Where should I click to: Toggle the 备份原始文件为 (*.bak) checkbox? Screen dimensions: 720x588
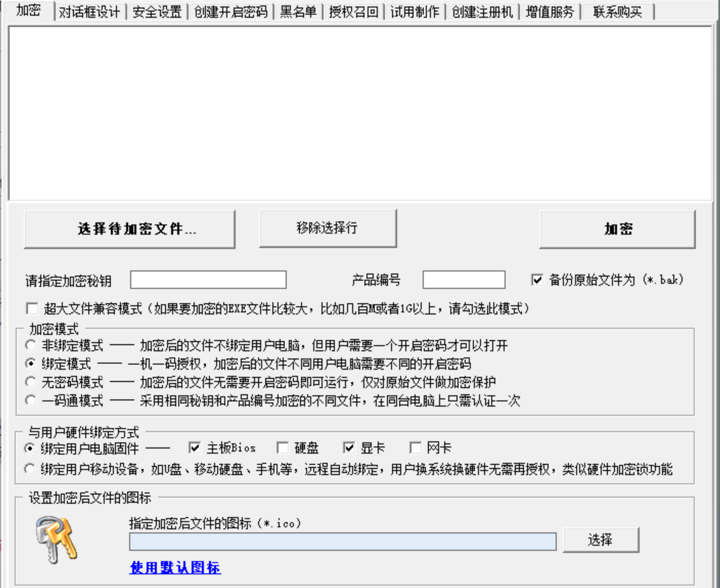coord(537,280)
